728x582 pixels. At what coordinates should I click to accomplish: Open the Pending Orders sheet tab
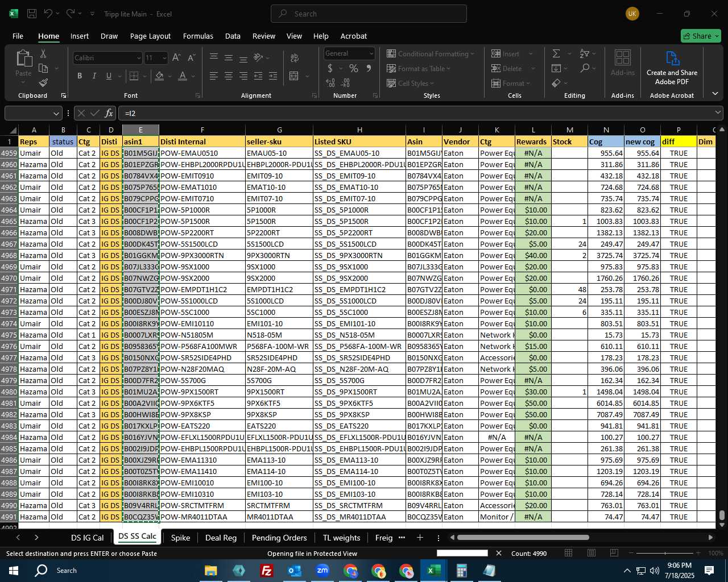point(279,538)
